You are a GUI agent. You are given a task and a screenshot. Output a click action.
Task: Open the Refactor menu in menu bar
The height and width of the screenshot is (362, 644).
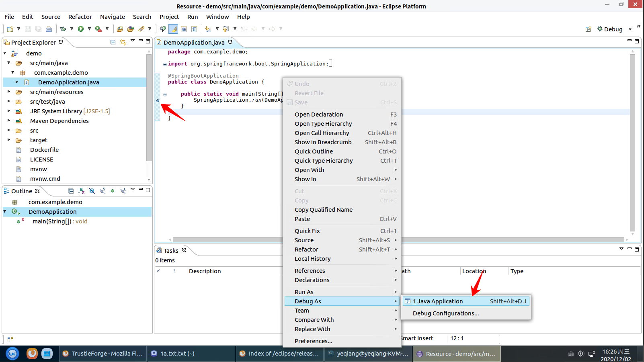click(x=80, y=17)
